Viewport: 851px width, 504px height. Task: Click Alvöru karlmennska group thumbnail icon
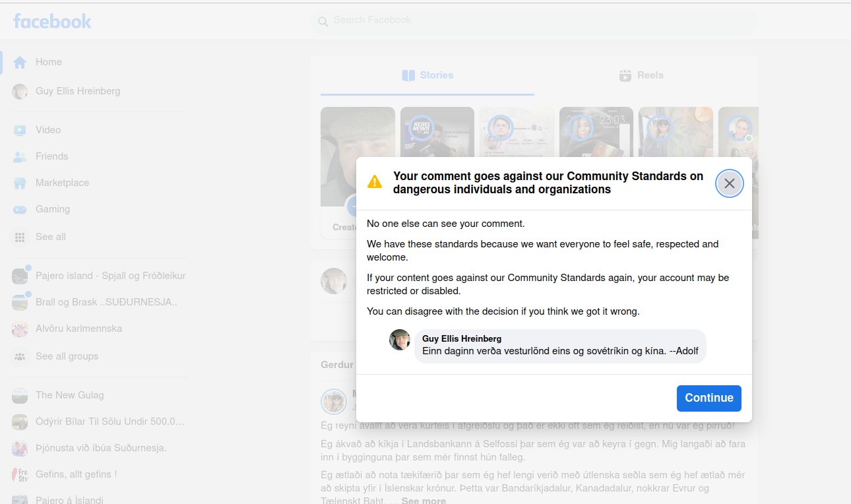(x=20, y=329)
